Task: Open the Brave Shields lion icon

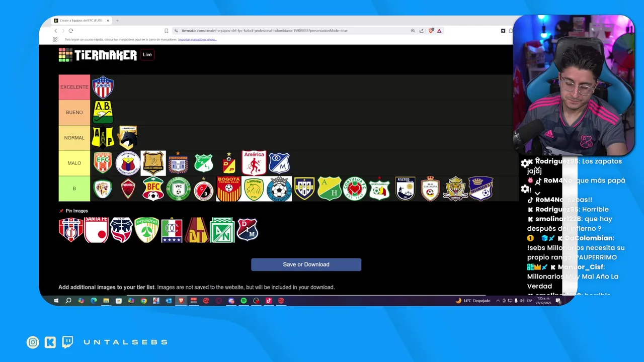Action: click(431, 31)
